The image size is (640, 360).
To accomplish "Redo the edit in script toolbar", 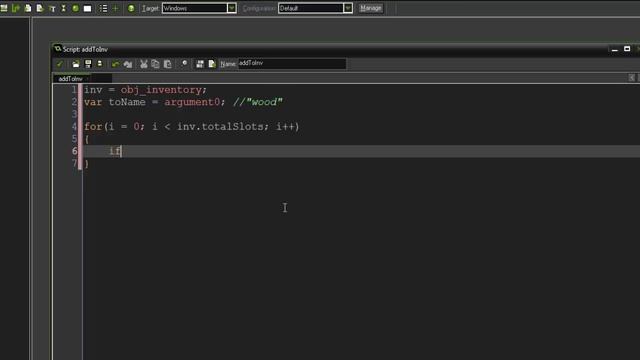I will [x=128, y=64].
